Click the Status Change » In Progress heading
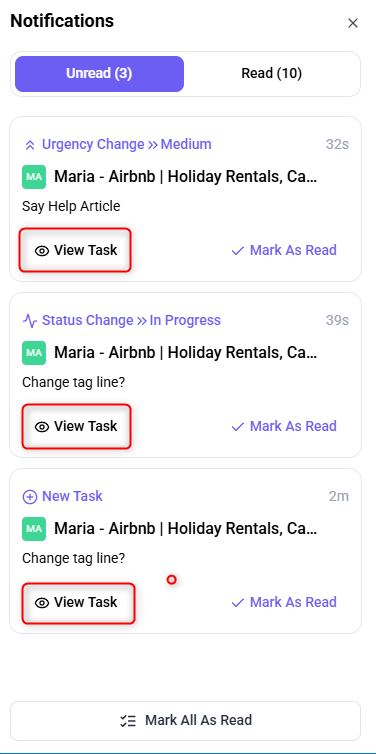This screenshot has width=376, height=754. [x=131, y=320]
